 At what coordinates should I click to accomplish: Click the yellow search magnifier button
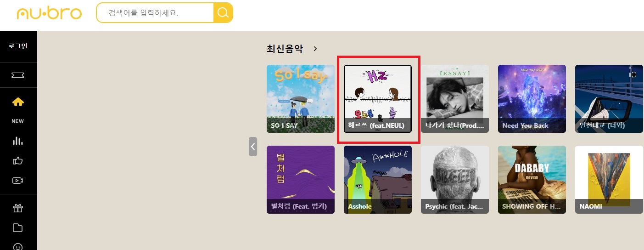click(x=223, y=13)
